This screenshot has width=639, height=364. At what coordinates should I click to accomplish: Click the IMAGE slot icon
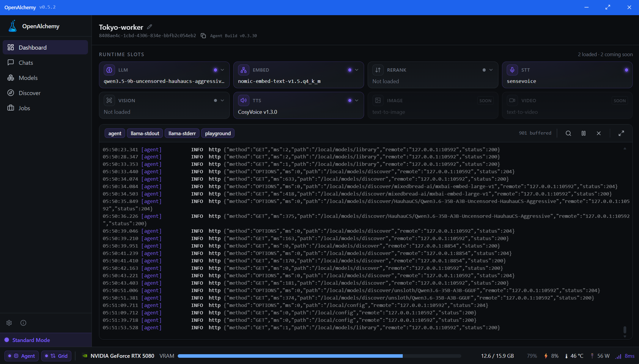[378, 100]
